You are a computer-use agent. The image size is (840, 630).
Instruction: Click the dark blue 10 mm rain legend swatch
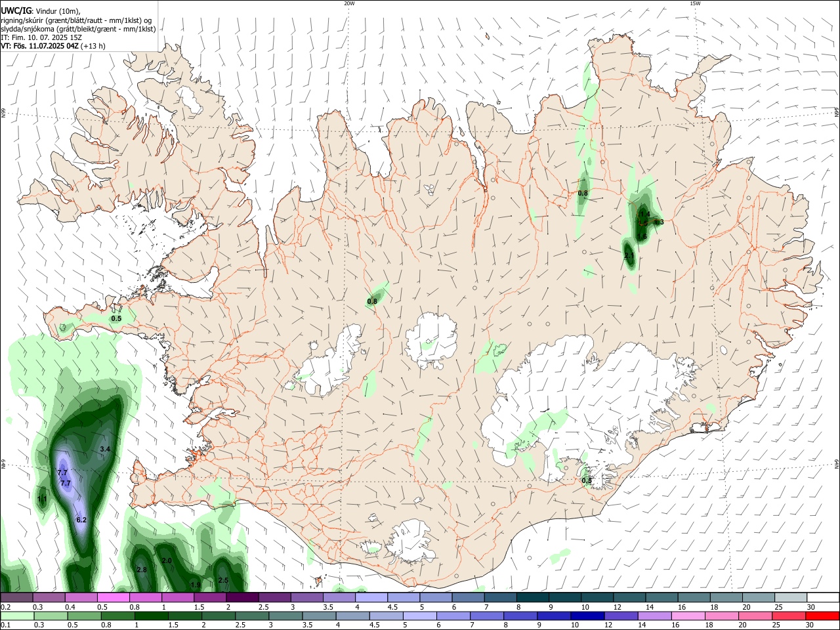point(588,616)
